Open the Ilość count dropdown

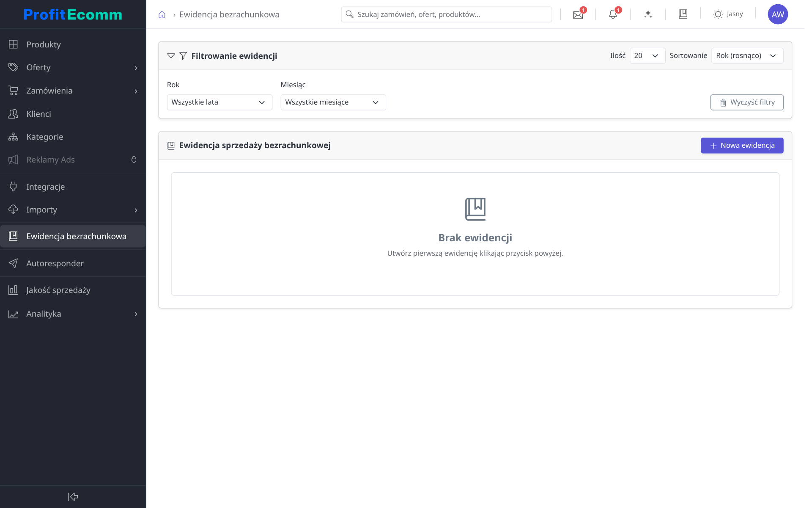(x=647, y=56)
